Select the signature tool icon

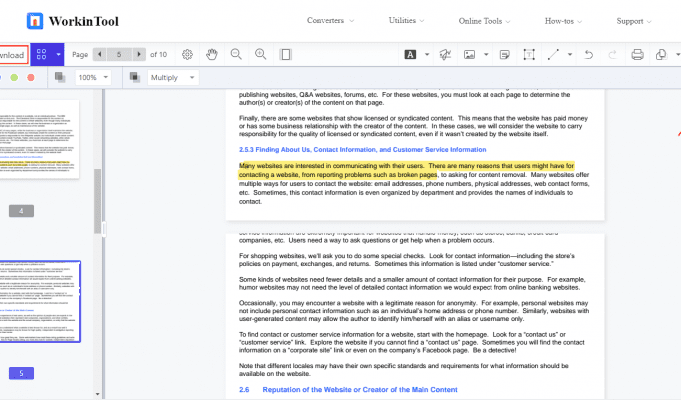point(445,54)
